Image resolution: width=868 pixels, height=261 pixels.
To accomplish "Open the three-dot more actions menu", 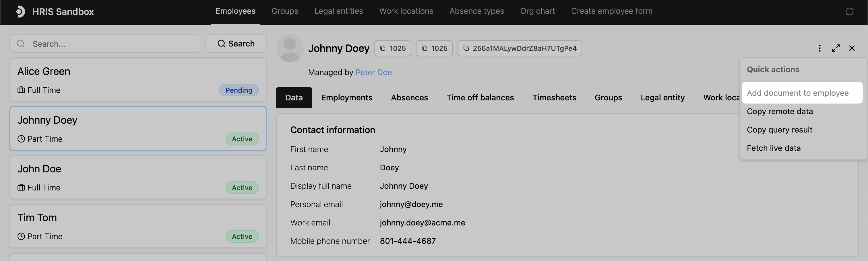I will pyautogui.click(x=819, y=48).
